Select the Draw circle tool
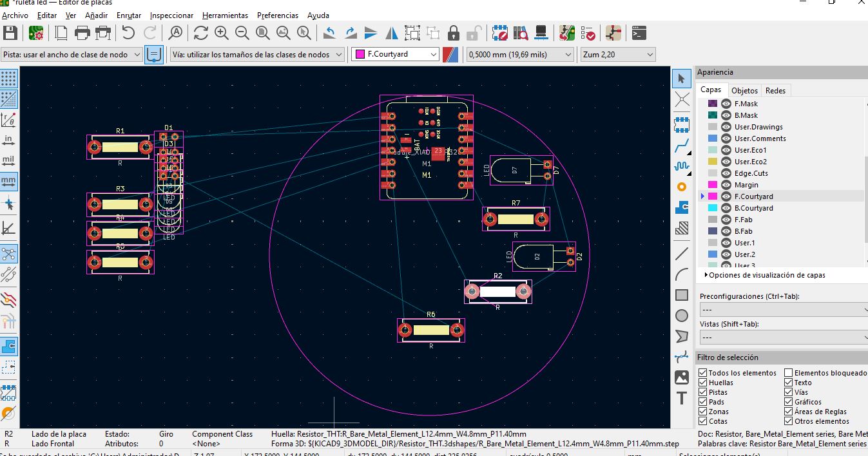Image resolution: width=868 pixels, height=456 pixels. 681,316
